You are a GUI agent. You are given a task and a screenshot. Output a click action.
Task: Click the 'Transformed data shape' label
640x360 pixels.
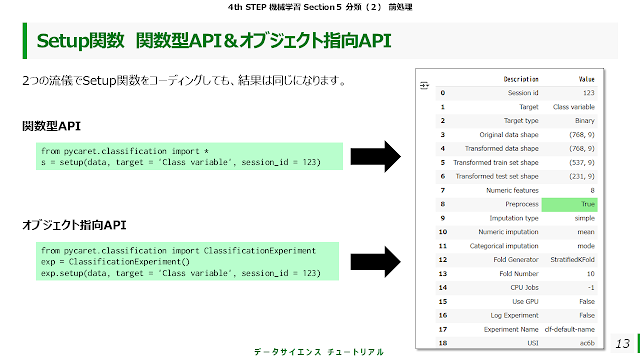coord(502,149)
